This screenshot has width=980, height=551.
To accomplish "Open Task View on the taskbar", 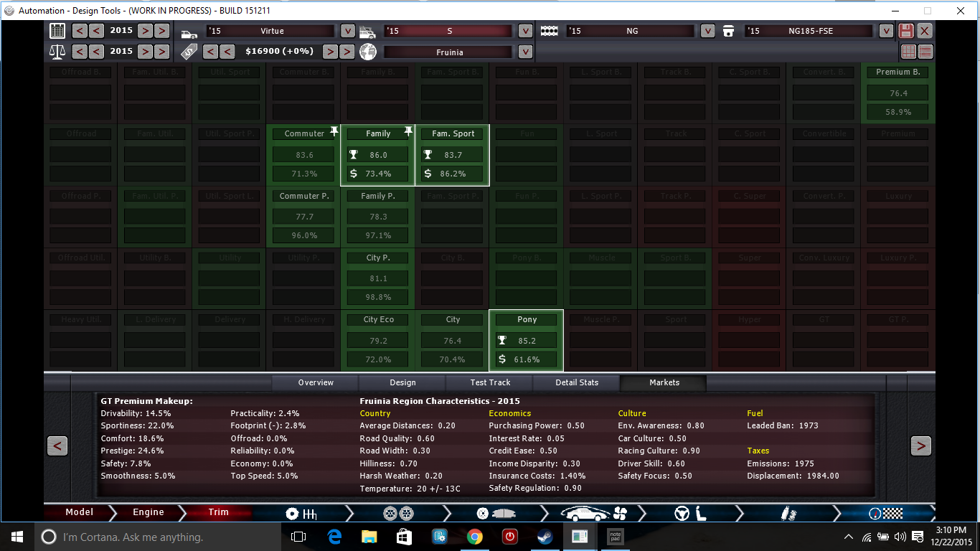I will 298,537.
